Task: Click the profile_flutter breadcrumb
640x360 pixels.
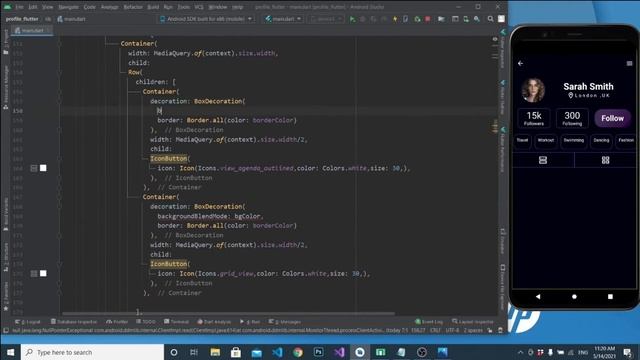Action: click(x=22, y=19)
